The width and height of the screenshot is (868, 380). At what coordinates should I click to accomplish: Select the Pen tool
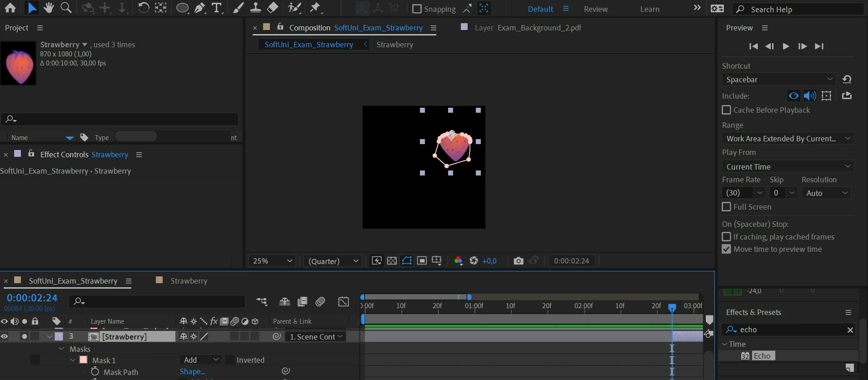pos(200,8)
